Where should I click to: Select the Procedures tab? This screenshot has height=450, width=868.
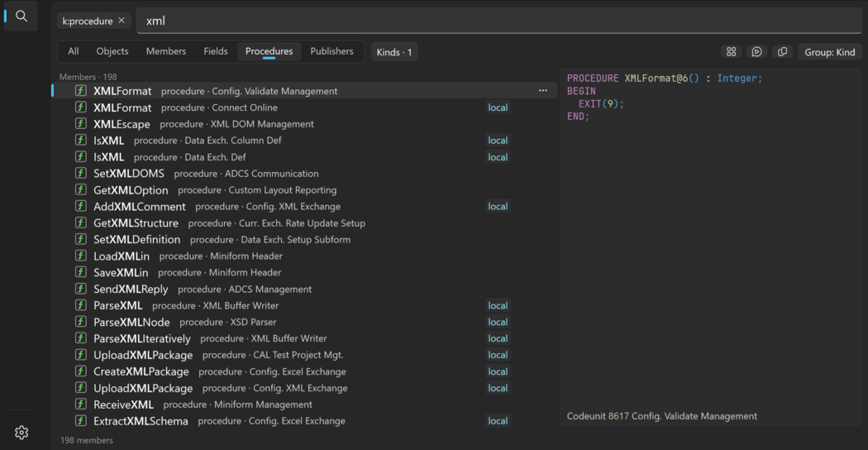[269, 51]
